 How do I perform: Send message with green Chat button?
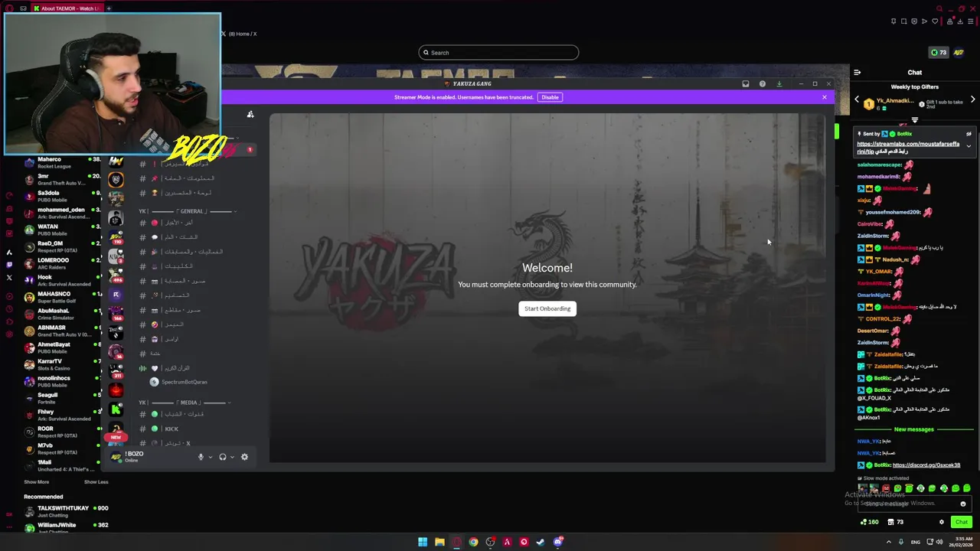962,522
